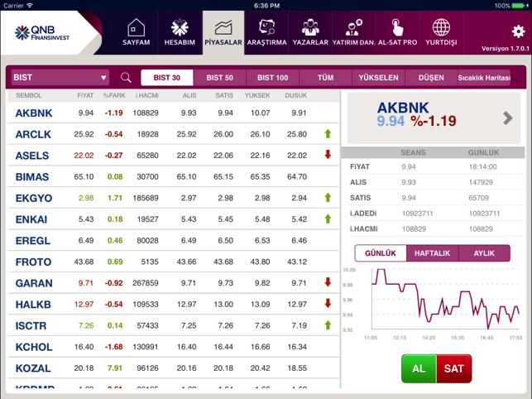Click the red down arrow on HALKB row
The image size is (532, 399).
point(328,303)
